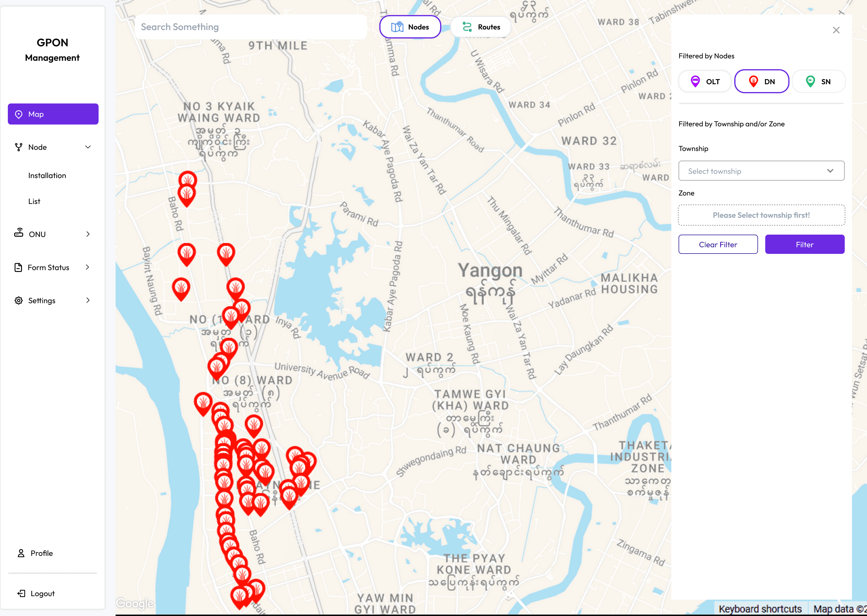The width and height of the screenshot is (867, 616).
Task: Click the Form Status document icon
Action: [18, 267]
